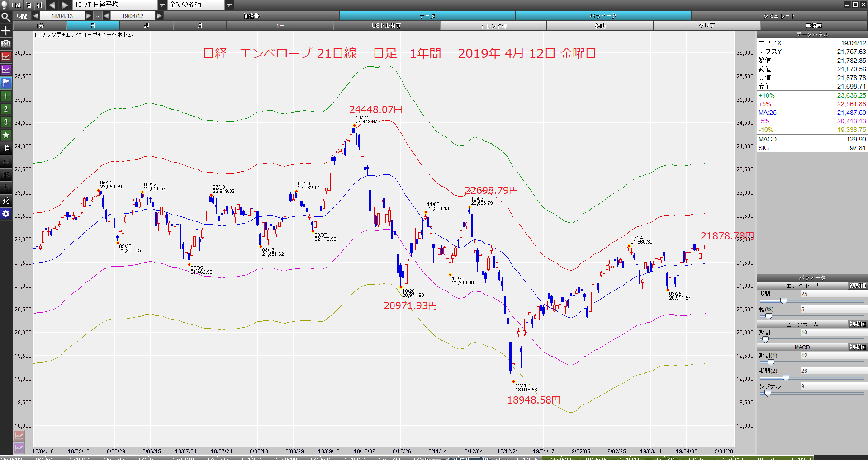The image size is (868, 460).
Task: Adjust the 幅(%) slider
Action: (x=768, y=316)
